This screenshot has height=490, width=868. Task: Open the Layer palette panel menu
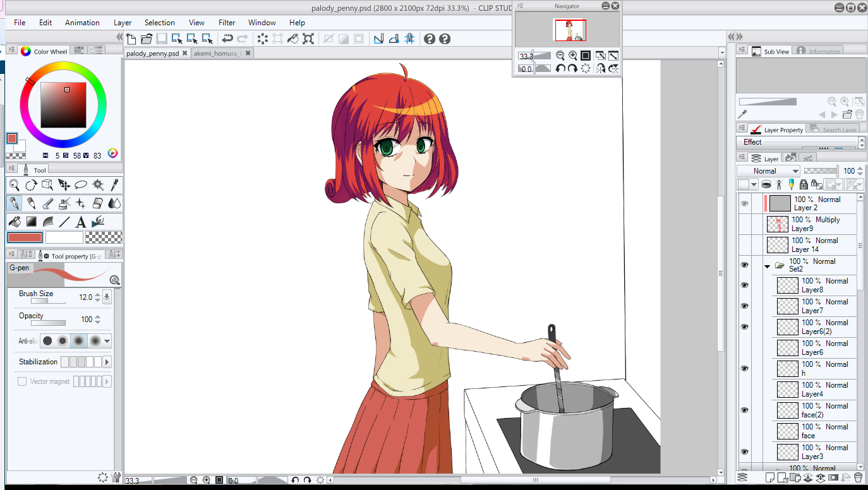pyautogui.click(x=743, y=158)
